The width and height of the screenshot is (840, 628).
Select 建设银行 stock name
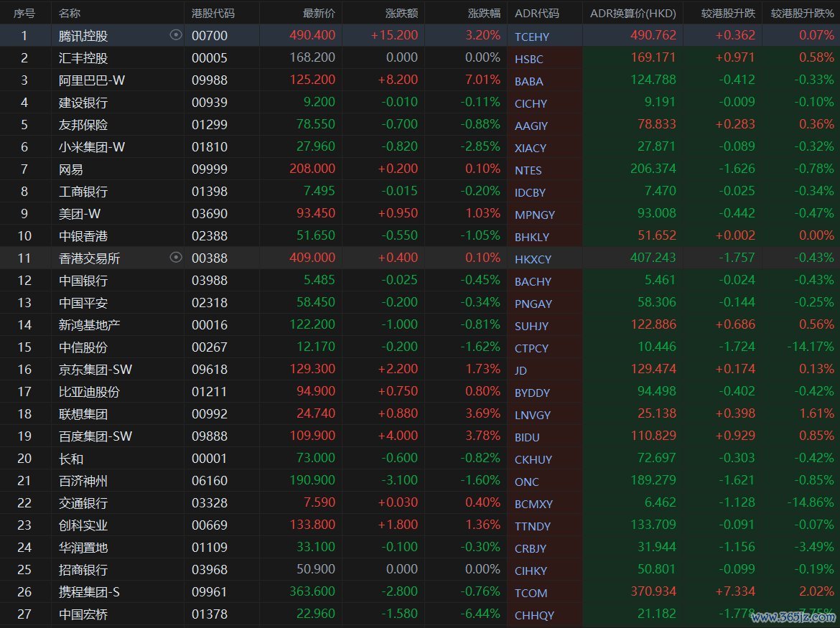click(83, 102)
